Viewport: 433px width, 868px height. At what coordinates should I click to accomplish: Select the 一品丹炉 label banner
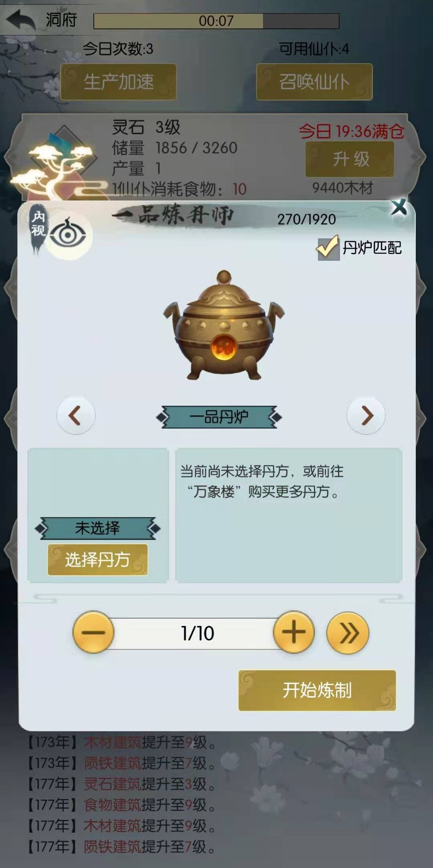click(219, 417)
